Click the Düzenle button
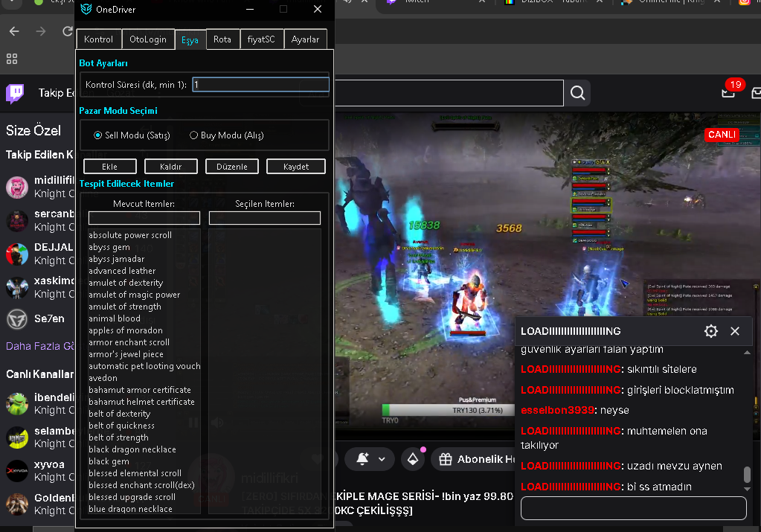This screenshot has width=761, height=532. (x=232, y=167)
